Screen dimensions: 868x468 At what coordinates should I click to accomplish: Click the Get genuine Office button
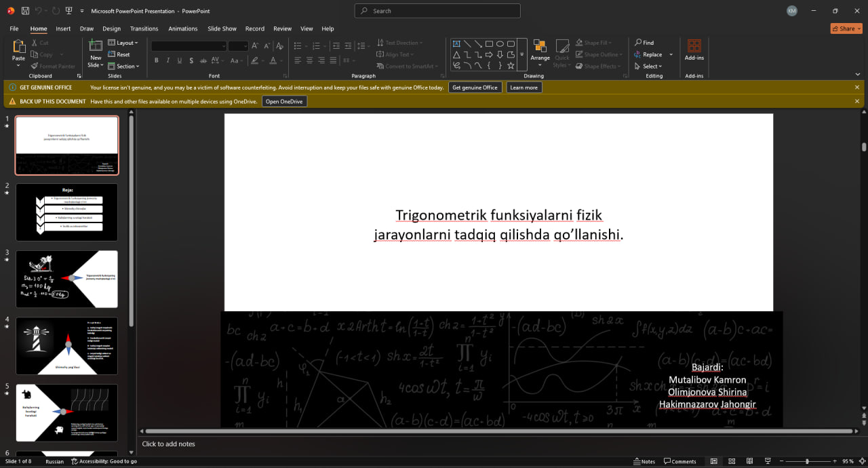tap(475, 87)
